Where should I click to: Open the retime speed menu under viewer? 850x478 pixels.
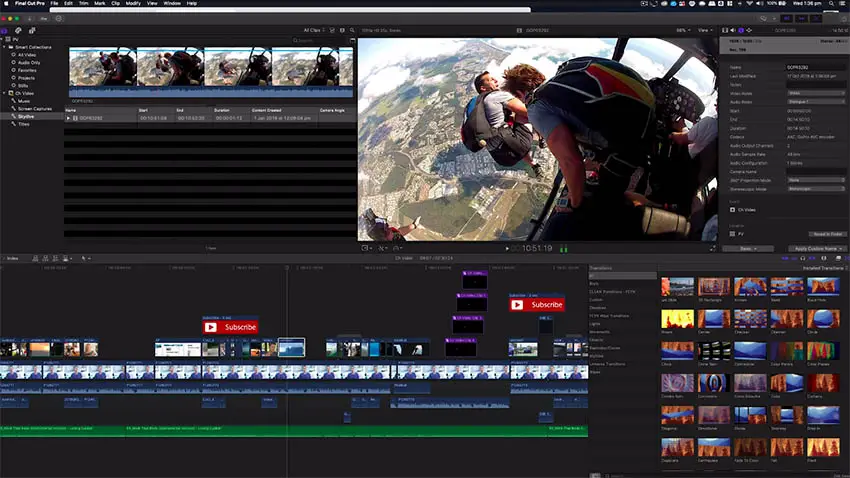[x=397, y=248]
